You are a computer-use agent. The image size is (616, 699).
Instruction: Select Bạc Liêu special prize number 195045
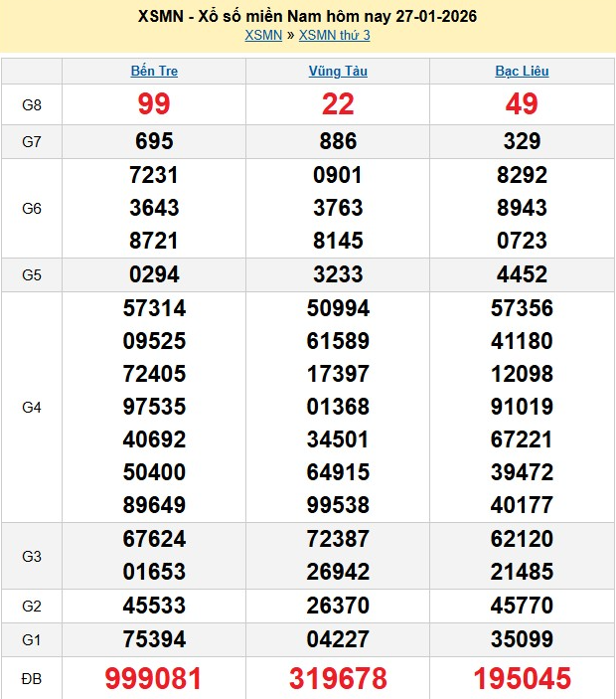coord(522,678)
